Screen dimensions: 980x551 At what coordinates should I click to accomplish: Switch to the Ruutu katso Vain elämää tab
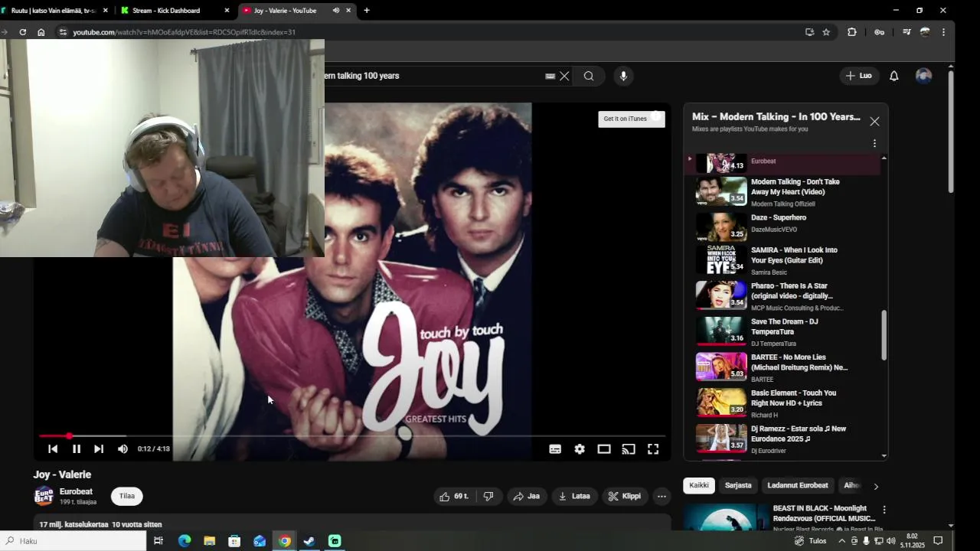54,11
